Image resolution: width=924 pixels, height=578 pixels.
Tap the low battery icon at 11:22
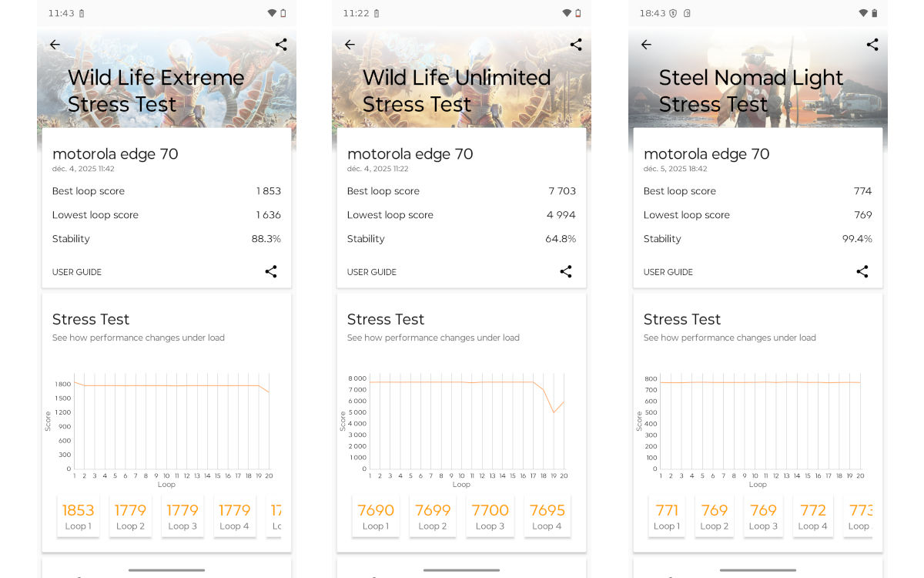point(578,13)
